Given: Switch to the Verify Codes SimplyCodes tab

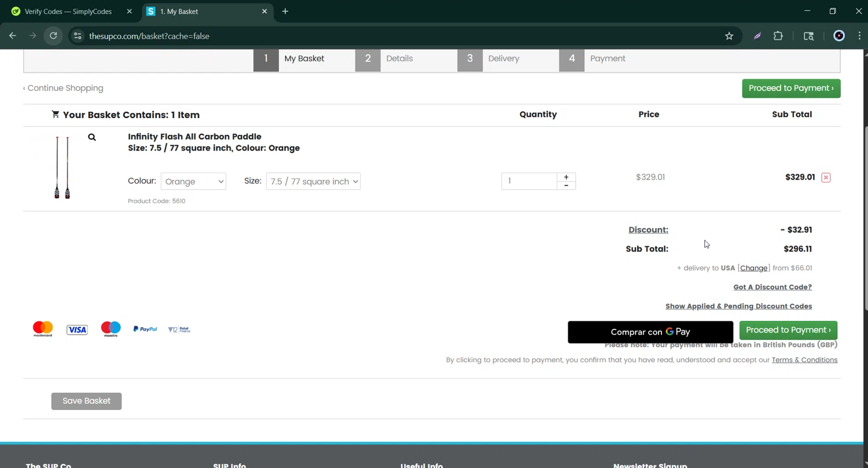Looking at the screenshot, I should tap(68, 12).
